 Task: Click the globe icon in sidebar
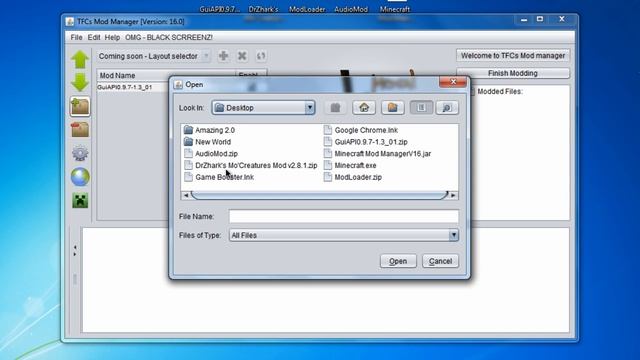tap(80, 177)
